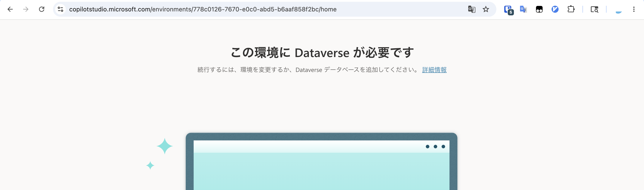644x190 pixels.
Task: Open the Extensions puzzle piece menu
Action: click(x=571, y=9)
